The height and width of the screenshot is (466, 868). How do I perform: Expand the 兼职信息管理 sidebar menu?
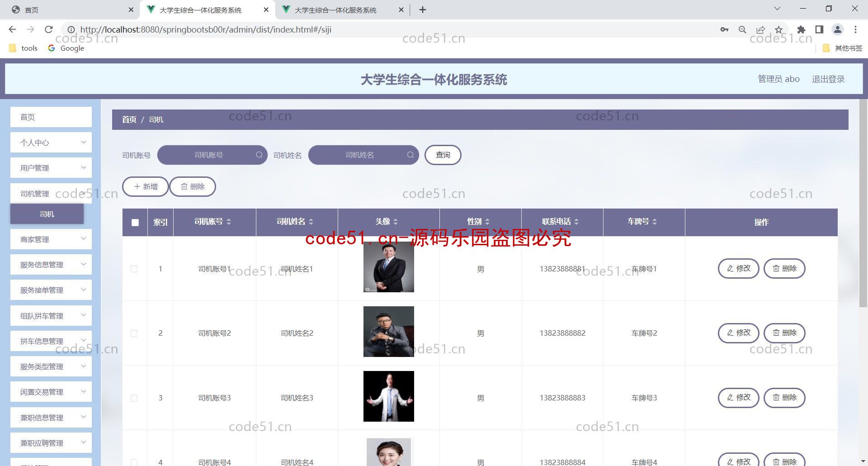pos(51,417)
